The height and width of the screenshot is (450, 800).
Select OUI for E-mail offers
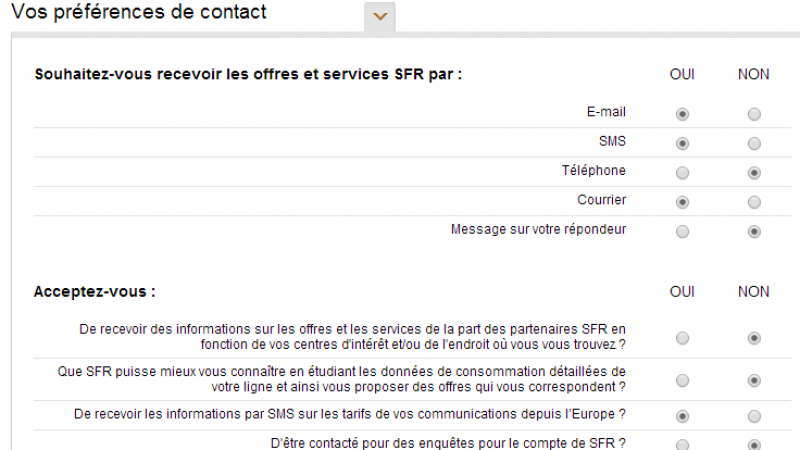(682, 114)
